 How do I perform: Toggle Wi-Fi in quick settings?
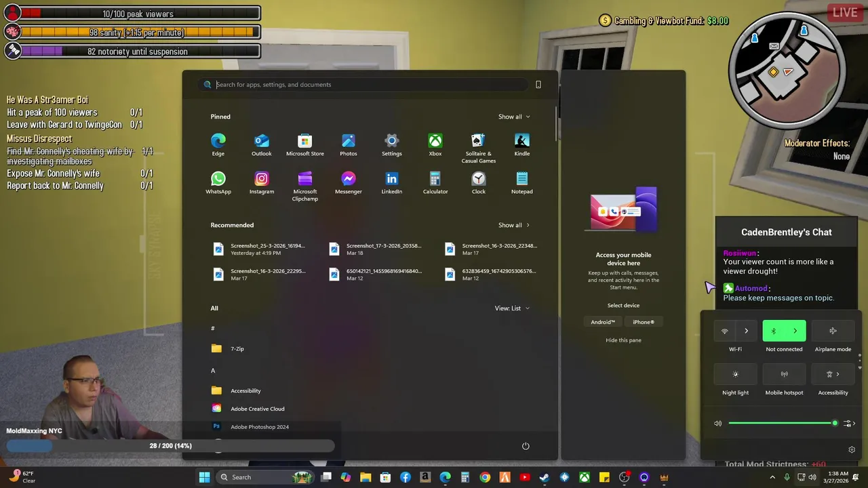click(x=724, y=331)
